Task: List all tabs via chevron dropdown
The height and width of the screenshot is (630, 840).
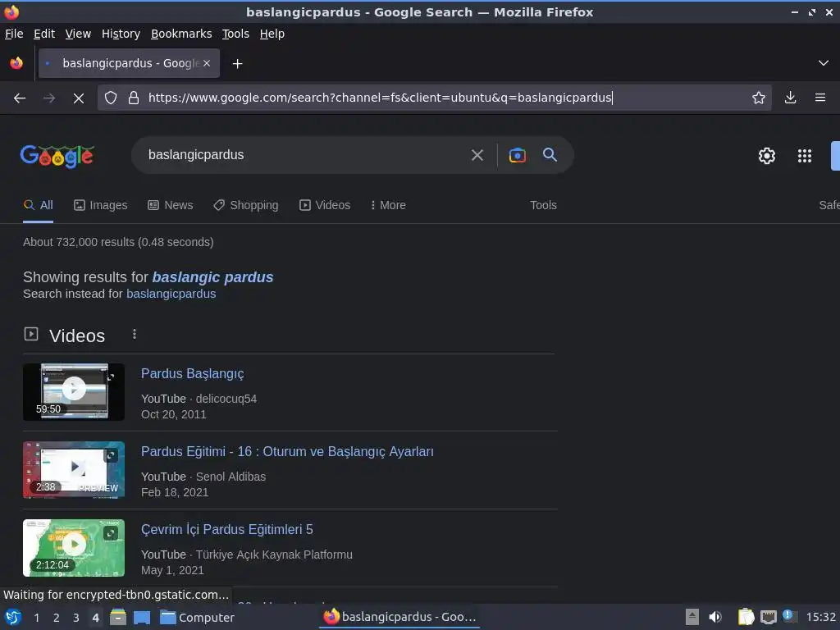Action: click(x=824, y=63)
